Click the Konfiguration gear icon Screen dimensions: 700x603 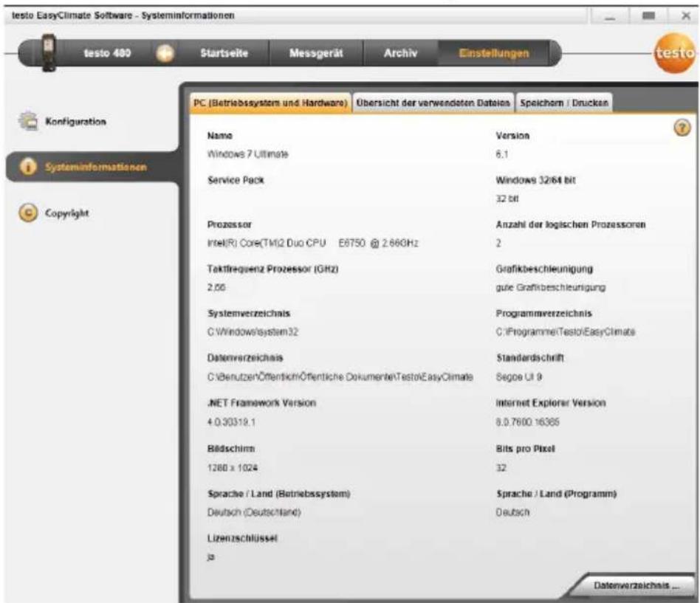[28, 121]
